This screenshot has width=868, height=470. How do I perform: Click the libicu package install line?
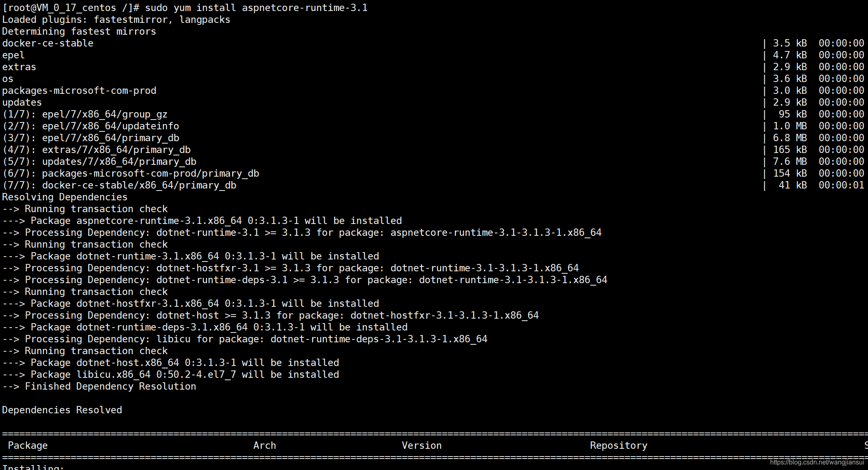(170, 375)
